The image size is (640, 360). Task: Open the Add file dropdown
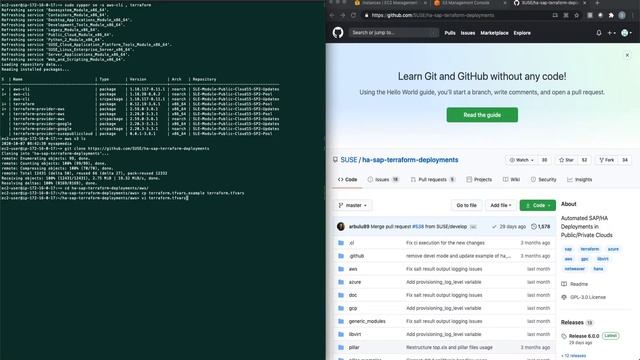point(501,205)
